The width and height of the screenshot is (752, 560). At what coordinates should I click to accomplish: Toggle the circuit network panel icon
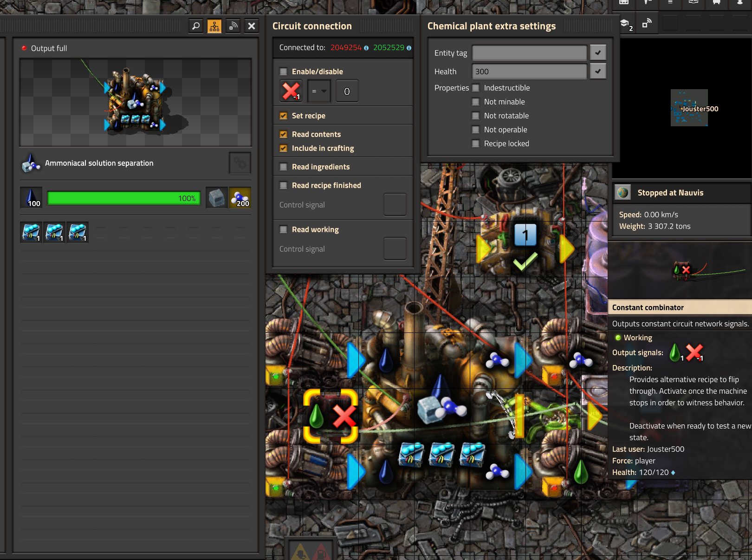[214, 26]
